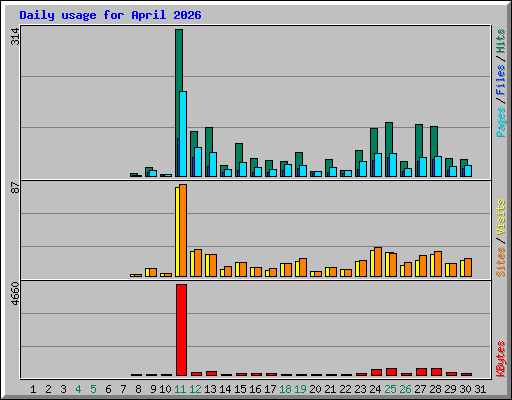Image resolution: width=512 pixels, height=400 pixels.
Task: Click the cyan 'Pages' legend label
Action: coord(501,122)
